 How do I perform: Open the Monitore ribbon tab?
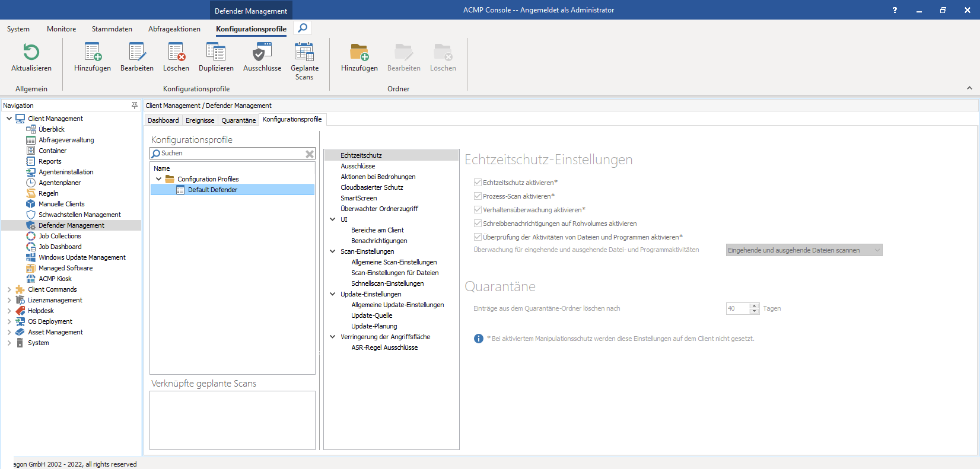62,29
